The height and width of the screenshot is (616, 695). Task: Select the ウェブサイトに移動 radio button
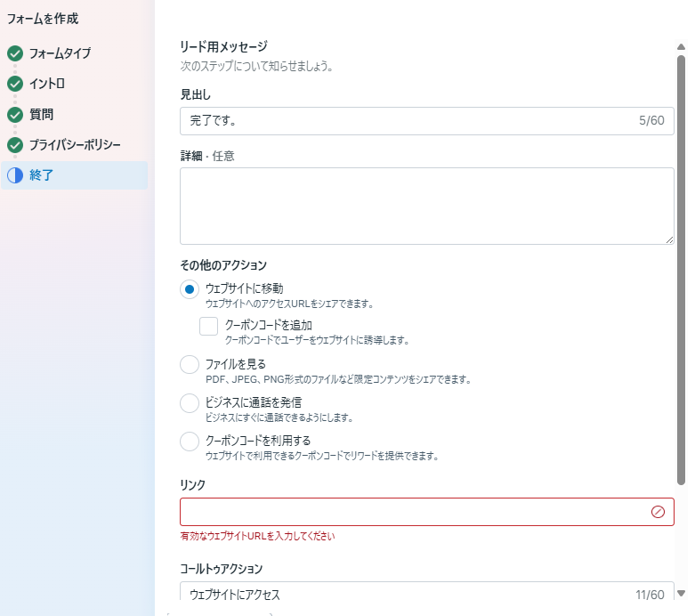pos(190,289)
